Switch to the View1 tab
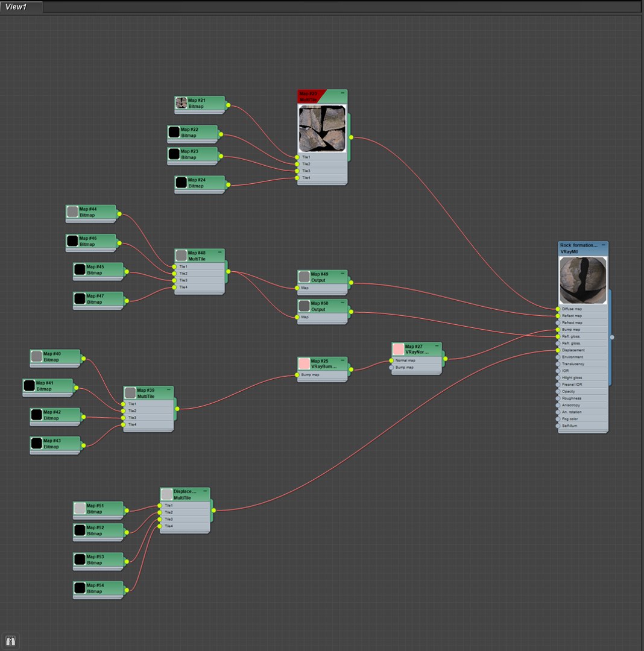This screenshot has width=644, height=651. pyautogui.click(x=21, y=7)
